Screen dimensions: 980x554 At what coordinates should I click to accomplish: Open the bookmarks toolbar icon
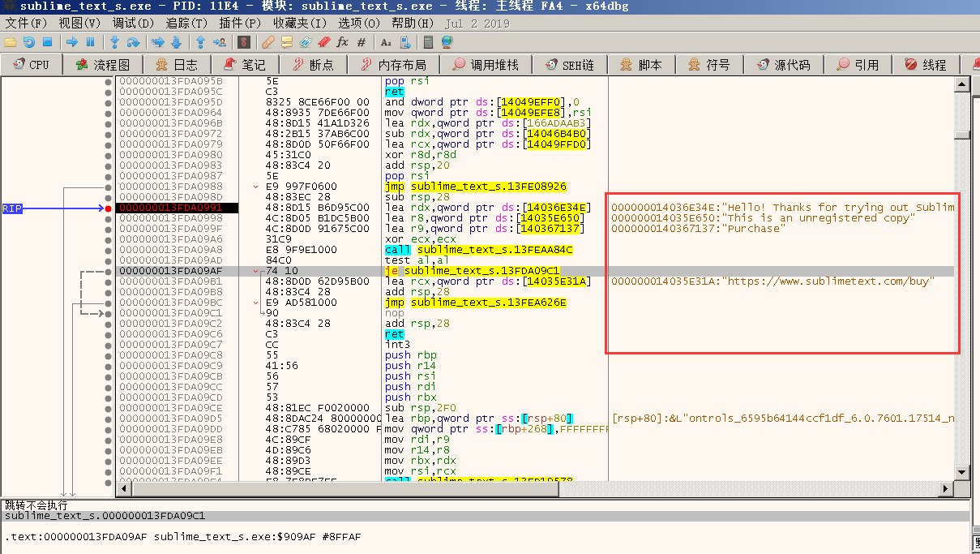coord(324,41)
